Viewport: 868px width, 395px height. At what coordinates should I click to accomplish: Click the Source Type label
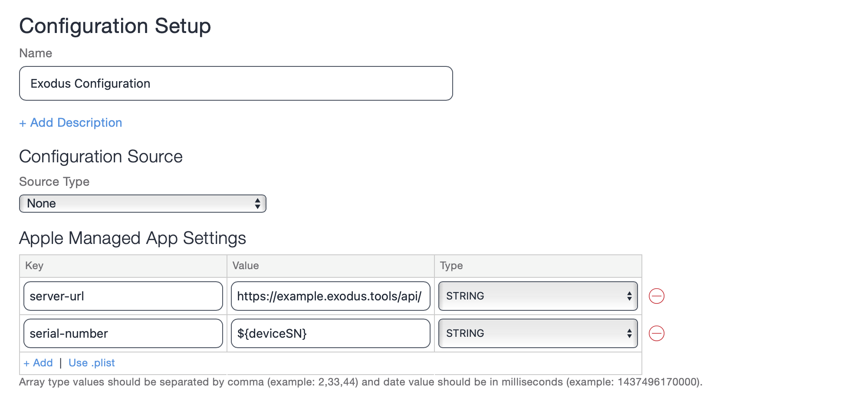coord(54,181)
